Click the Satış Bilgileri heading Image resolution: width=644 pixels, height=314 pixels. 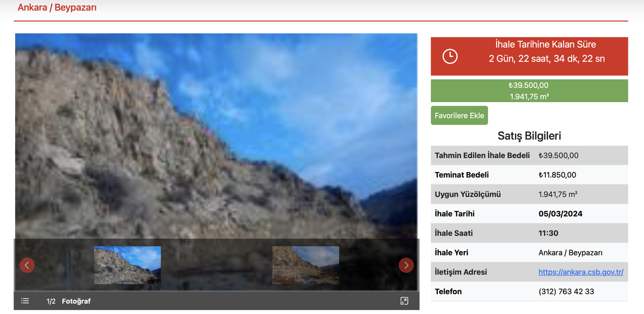pyautogui.click(x=529, y=135)
